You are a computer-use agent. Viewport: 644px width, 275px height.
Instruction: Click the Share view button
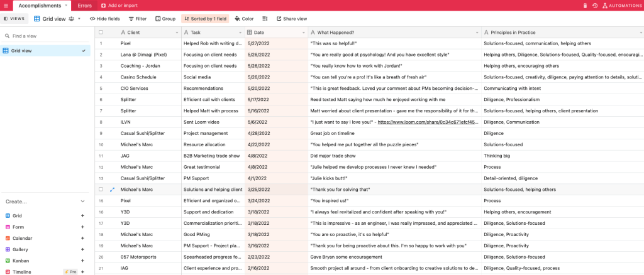click(291, 19)
